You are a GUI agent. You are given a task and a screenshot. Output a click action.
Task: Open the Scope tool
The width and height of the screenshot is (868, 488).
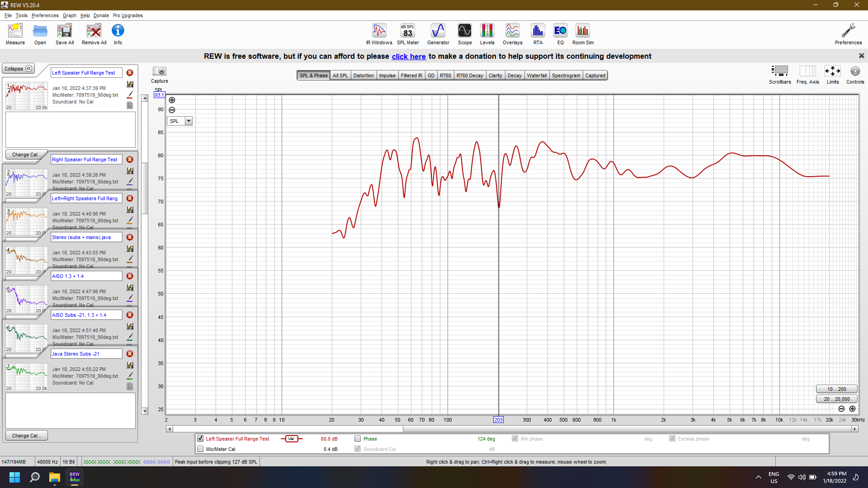point(465,34)
